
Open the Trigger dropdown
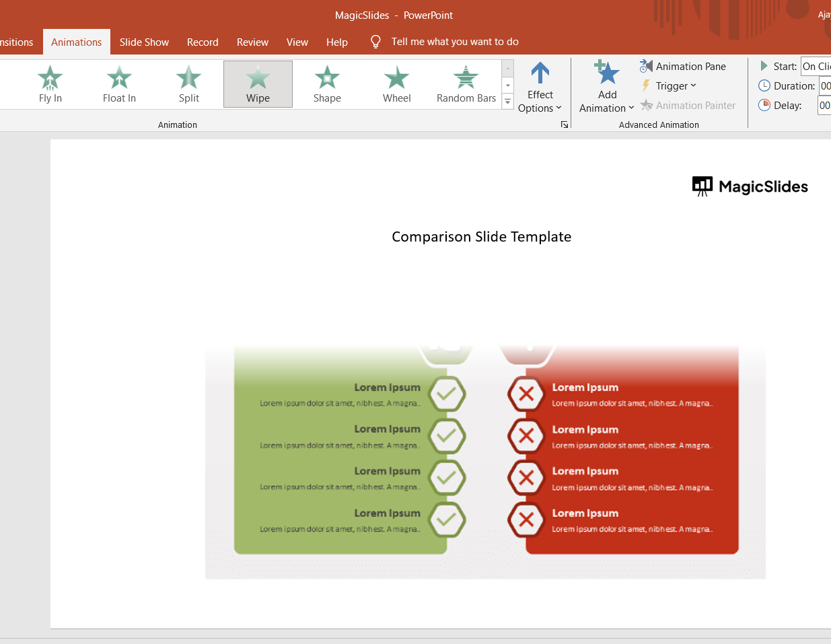[x=668, y=85]
